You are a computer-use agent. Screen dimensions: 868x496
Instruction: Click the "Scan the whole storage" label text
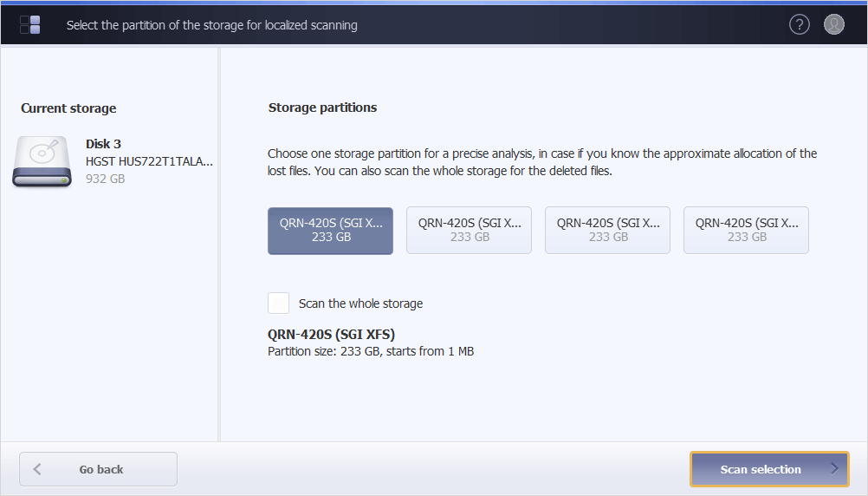[360, 303]
